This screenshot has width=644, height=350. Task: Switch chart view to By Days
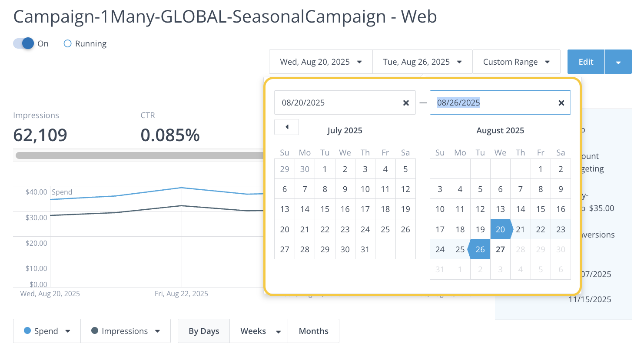pos(204,331)
